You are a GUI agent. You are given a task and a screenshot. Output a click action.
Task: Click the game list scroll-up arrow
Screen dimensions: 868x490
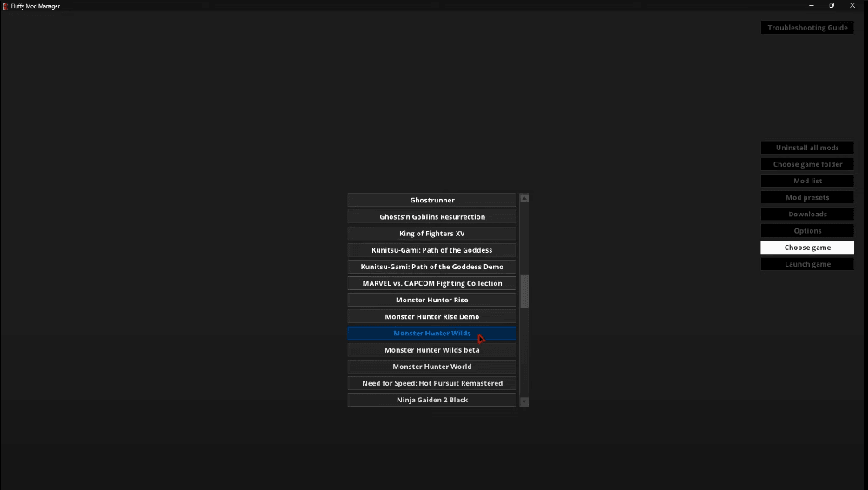[x=524, y=198]
